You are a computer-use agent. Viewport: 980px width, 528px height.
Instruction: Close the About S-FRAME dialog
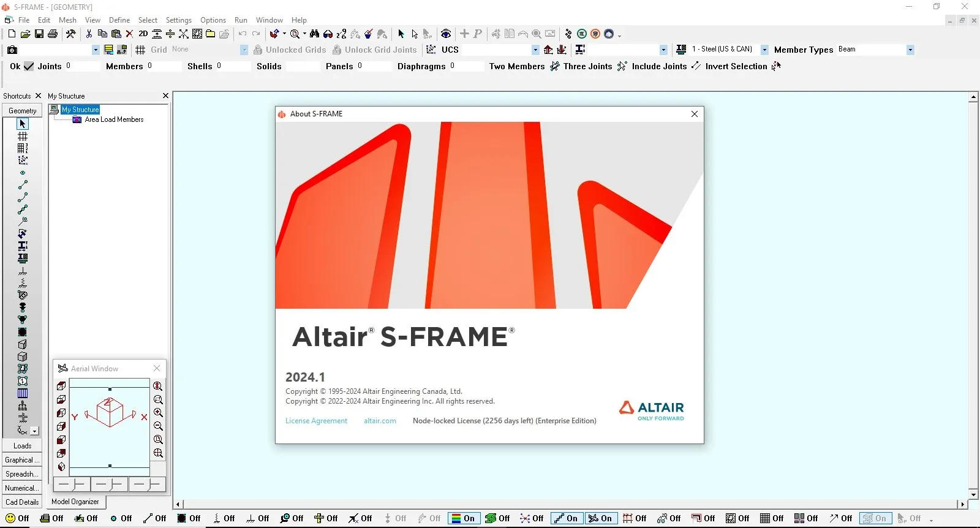click(x=695, y=114)
